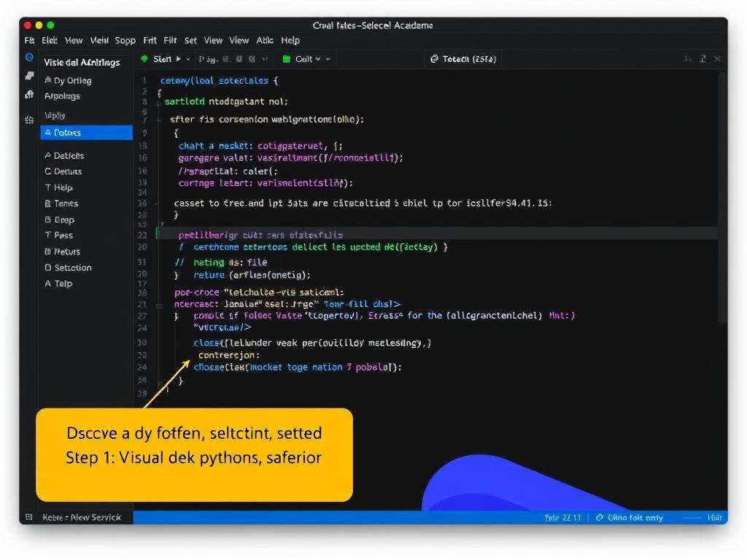Toggle the fold marker at line 21 gutter
The image size is (747, 560).
[x=159, y=306]
